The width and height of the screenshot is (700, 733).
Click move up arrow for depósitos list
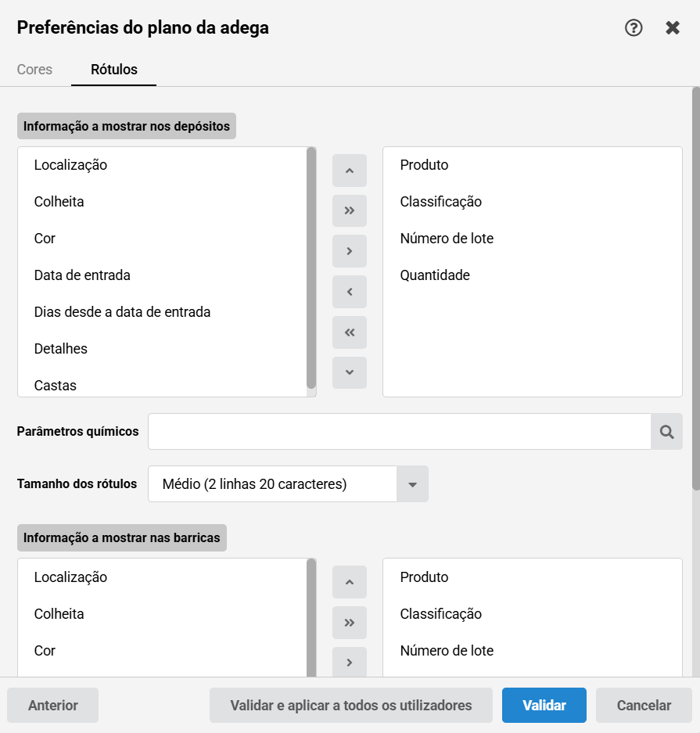(x=350, y=171)
